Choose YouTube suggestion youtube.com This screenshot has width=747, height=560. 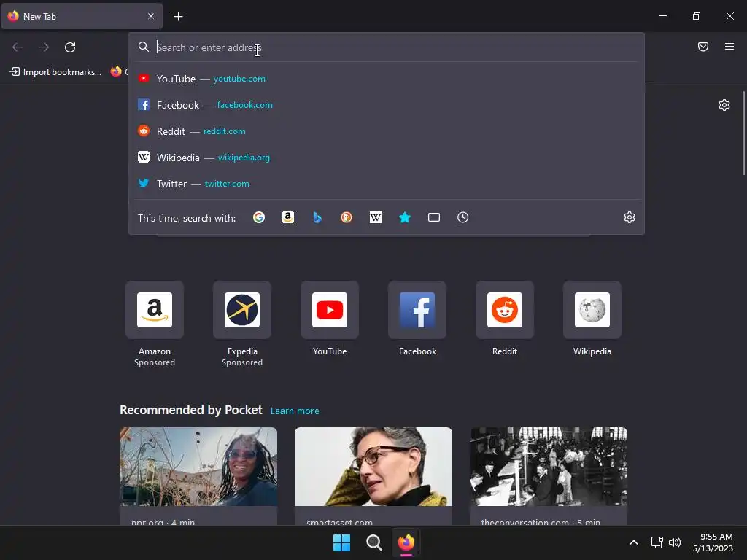click(x=387, y=79)
